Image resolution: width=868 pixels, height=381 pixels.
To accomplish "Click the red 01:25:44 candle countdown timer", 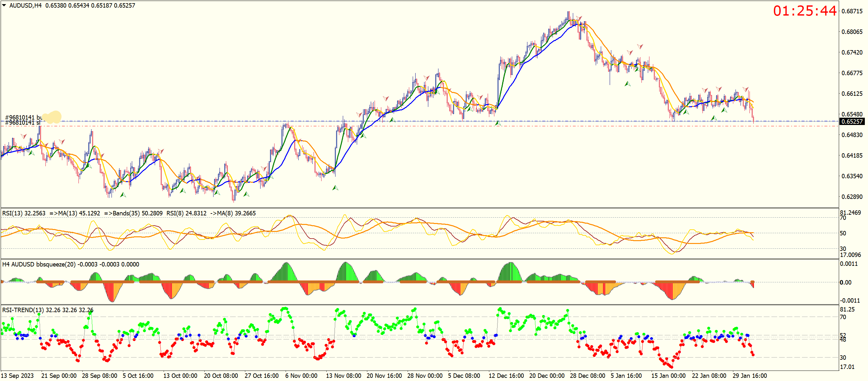I will pos(804,11).
